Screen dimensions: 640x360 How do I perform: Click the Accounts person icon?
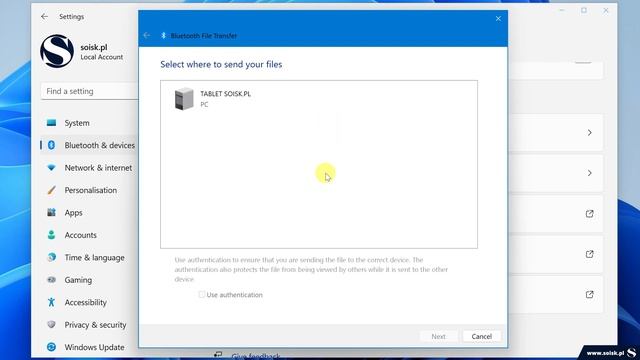tap(51, 235)
